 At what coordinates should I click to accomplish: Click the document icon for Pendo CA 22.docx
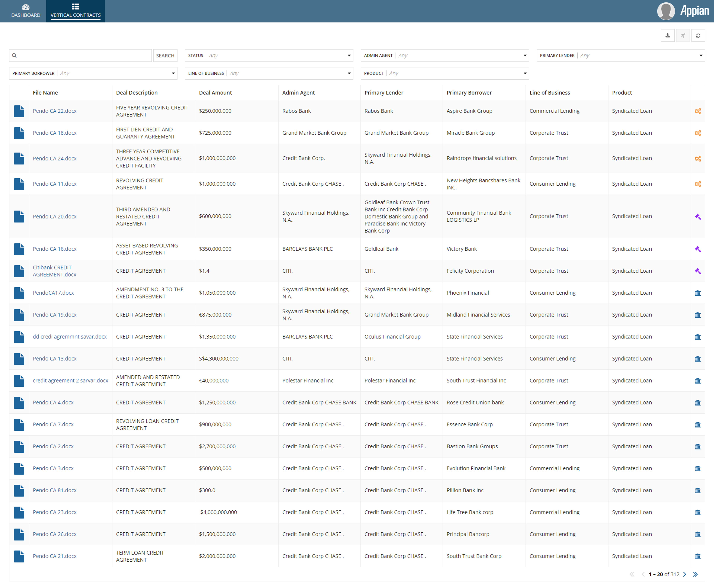[19, 111]
